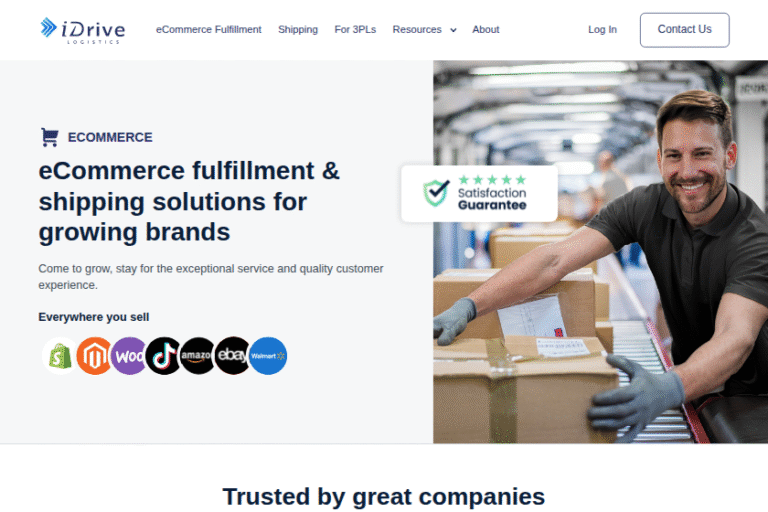Click the eBay marketplace icon
Screen dimensions: 768x512
tap(232, 356)
